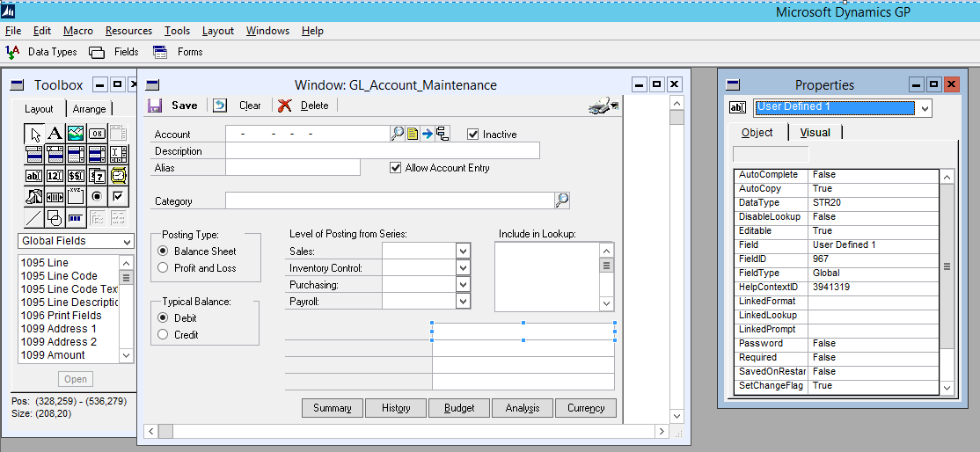Open the Purchasing posting level dropdown
The height and width of the screenshot is (452, 980).
(x=463, y=284)
